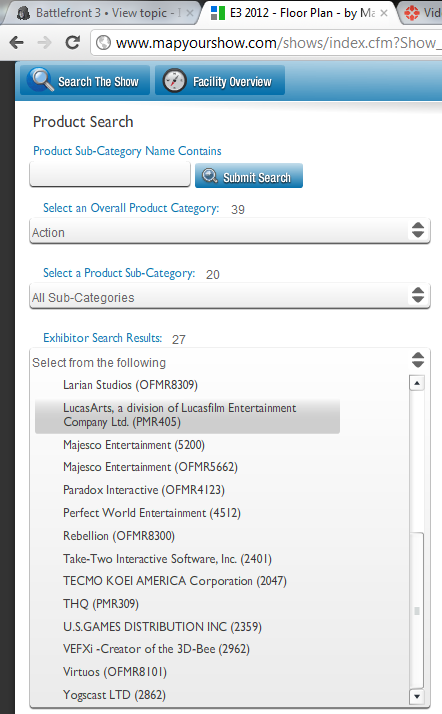Image resolution: width=442 pixels, height=714 pixels.
Task: Click the magnifier icon on Search The Show
Action: pyautogui.click(x=41, y=80)
